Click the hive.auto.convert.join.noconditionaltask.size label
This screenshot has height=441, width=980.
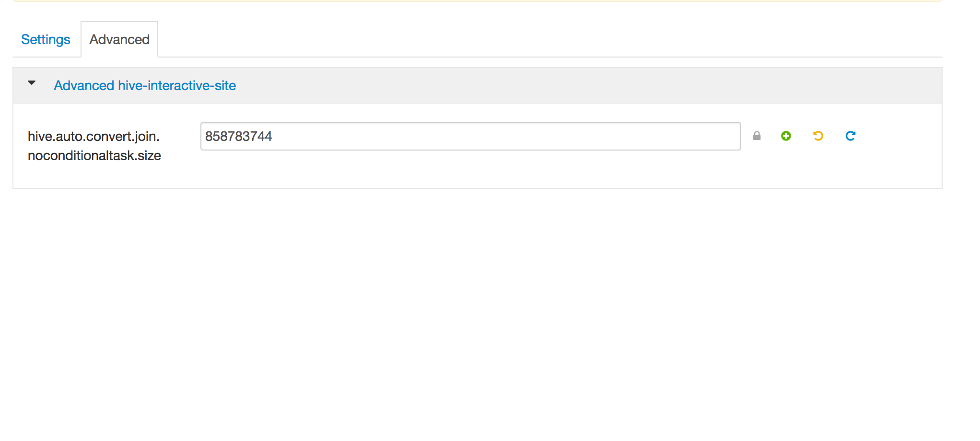pos(94,146)
